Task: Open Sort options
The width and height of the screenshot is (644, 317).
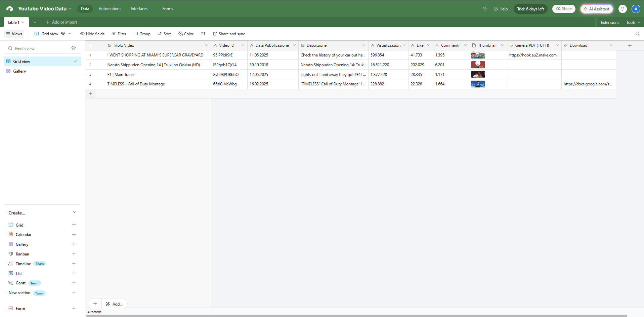Action: [164, 34]
